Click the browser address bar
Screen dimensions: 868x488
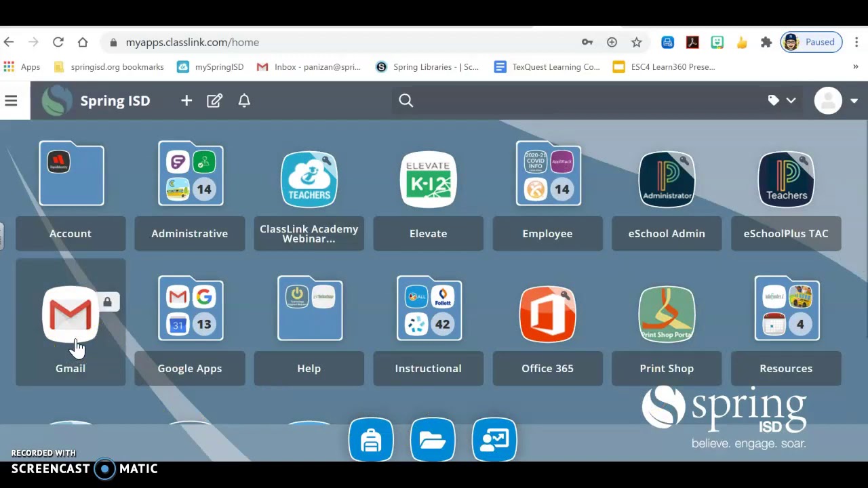[339, 42]
